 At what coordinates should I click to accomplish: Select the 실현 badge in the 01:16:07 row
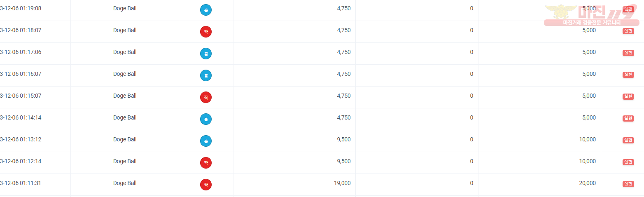pyautogui.click(x=628, y=75)
